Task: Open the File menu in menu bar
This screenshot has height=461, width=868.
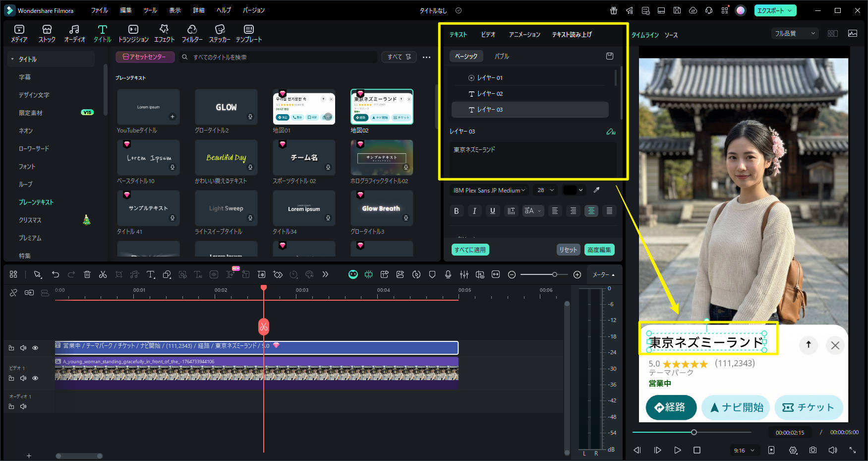Action: 99,10
